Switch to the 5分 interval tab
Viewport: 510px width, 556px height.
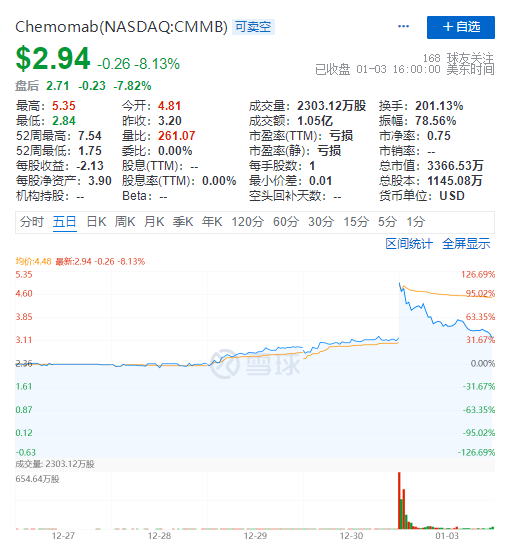(387, 222)
